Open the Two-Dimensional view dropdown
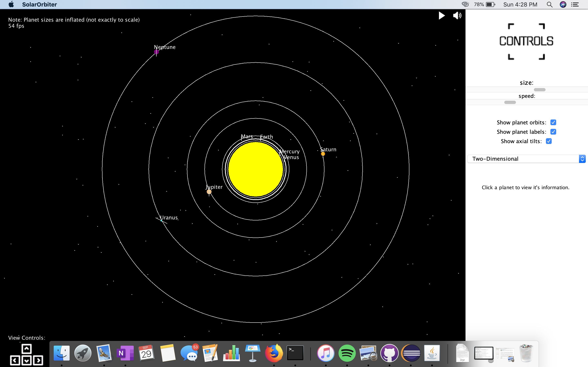588x367 pixels. (x=526, y=159)
